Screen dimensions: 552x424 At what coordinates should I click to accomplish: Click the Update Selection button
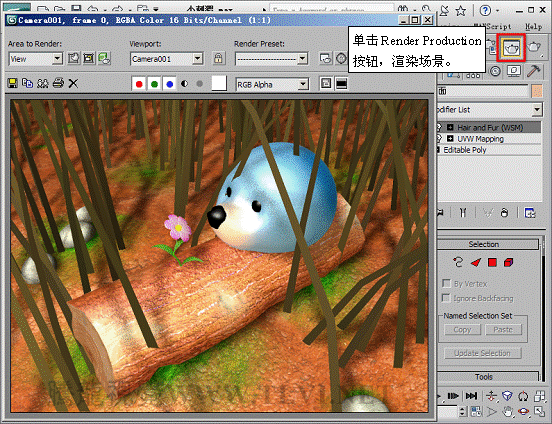click(483, 353)
